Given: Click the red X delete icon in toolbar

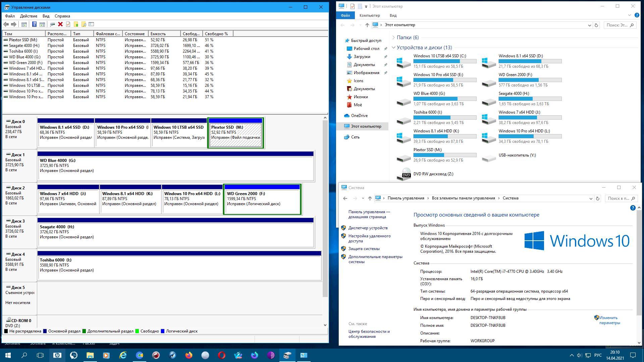Looking at the screenshot, I should [x=60, y=24].
